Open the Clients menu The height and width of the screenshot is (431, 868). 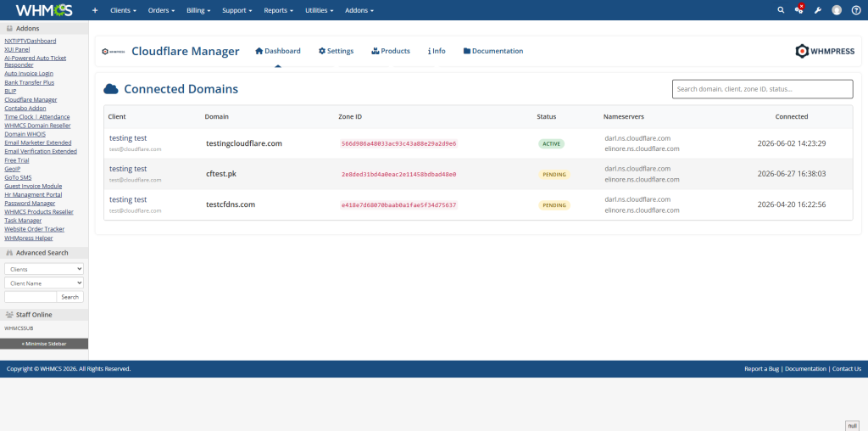(x=123, y=10)
